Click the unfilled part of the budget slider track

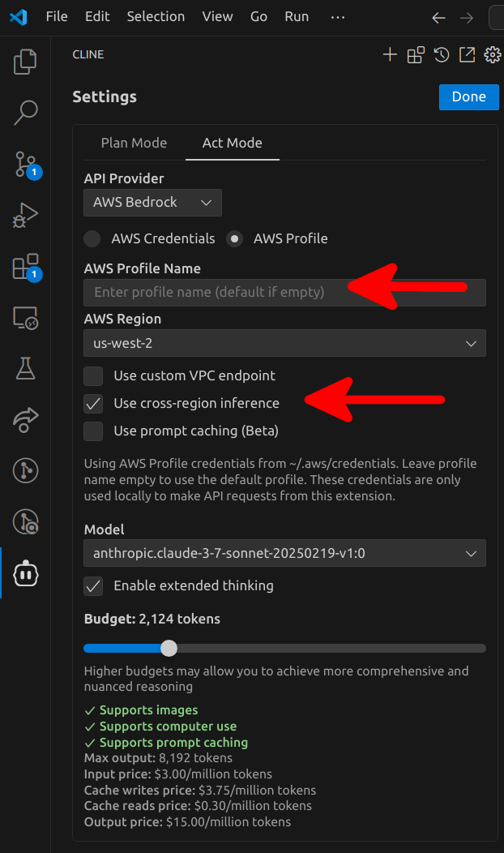coord(331,648)
